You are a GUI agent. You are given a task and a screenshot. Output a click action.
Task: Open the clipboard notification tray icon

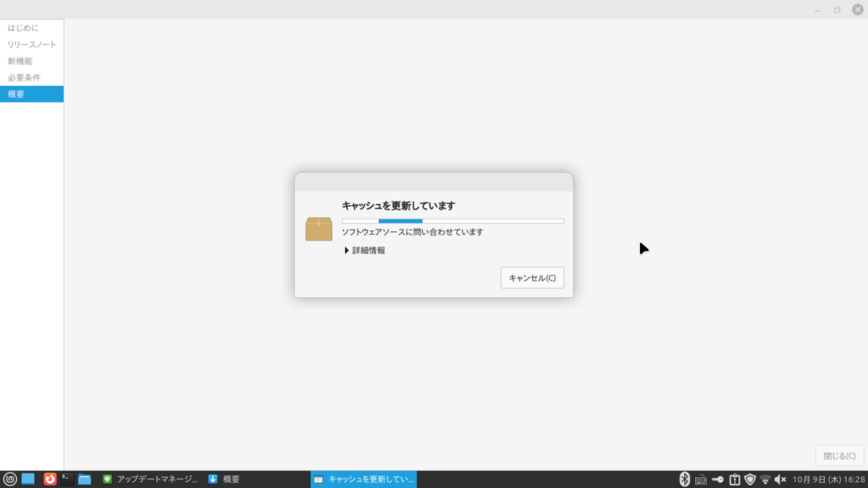(x=734, y=480)
